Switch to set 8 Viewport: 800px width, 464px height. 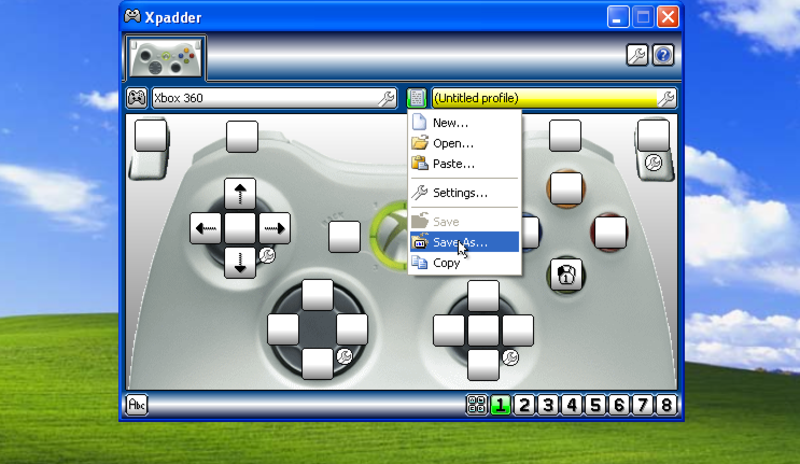point(666,405)
